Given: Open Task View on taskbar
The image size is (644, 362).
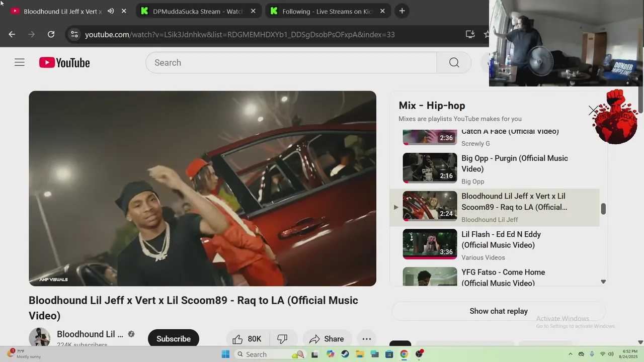Looking at the screenshot, I should [315, 354].
